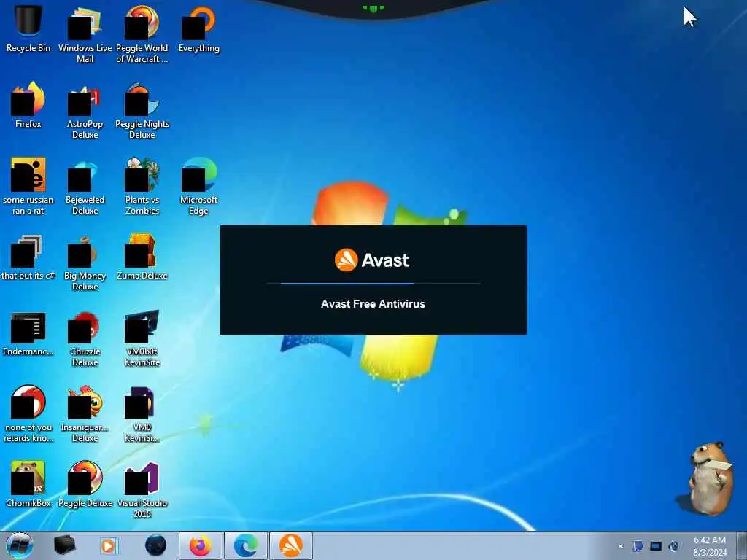Screen dimensions: 747x560
Task: Open the Windows Start menu orb
Action: coord(20,545)
